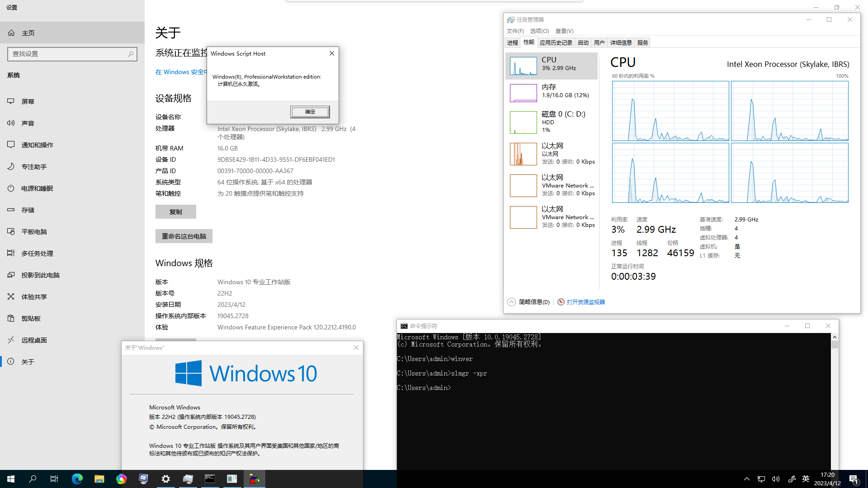Expand the hidden tray icons chevron
Image resolution: width=868 pixels, height=488 pixels.
[x=747, y=479]
